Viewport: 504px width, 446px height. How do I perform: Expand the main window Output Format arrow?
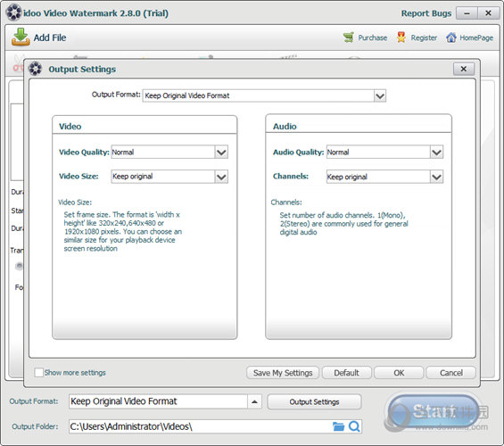coord(254,401)
